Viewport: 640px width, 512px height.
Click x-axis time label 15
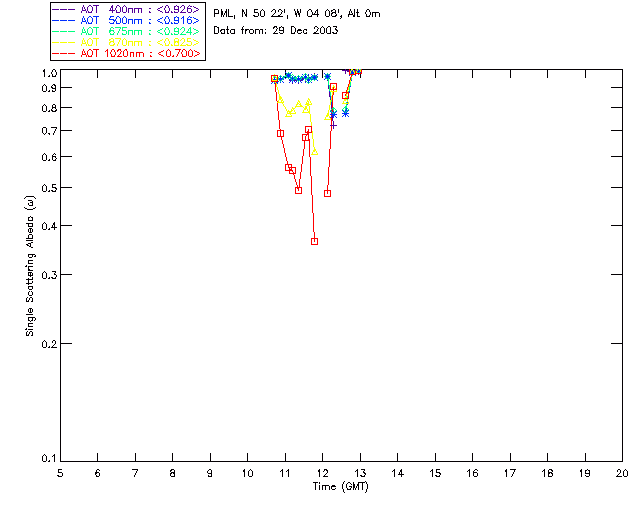[x=435, y=473]
